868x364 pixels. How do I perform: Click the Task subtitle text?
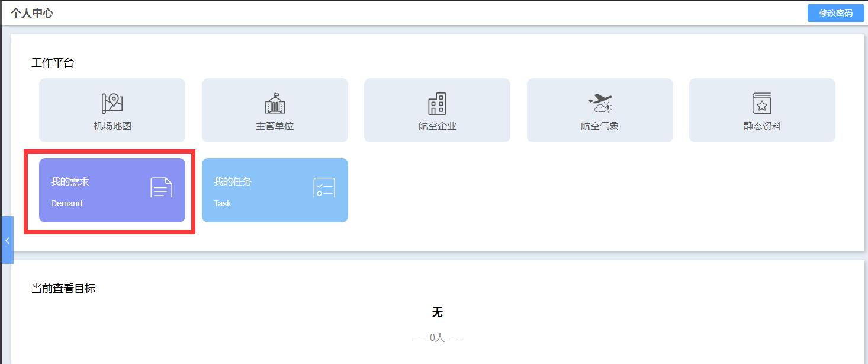coord(223,203)
